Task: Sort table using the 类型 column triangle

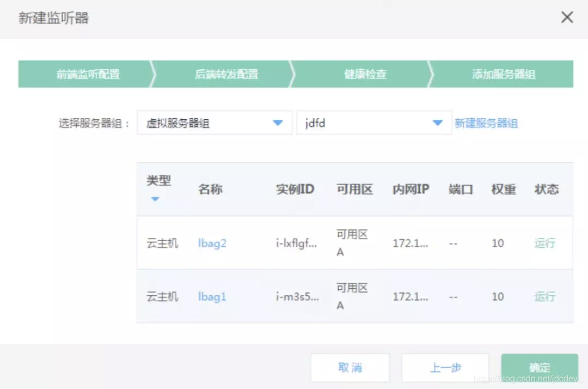Action: (x=156, y=199)
